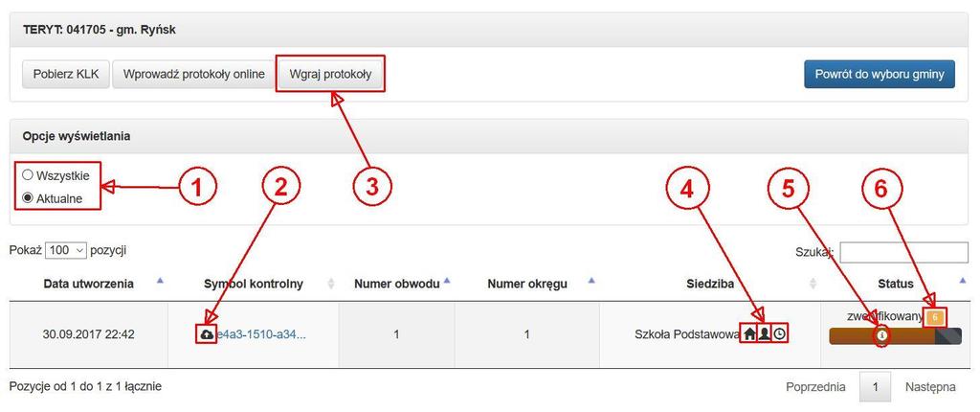
Task: Open the Pokaż 100 pozycji dropdown
Action: [x=66, y=250]
